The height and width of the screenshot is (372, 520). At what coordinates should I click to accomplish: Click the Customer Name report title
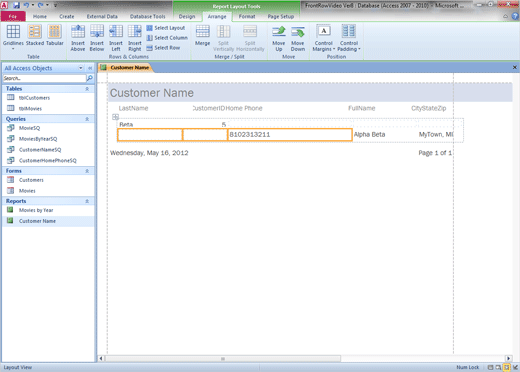pyautogui.click(x=152, y=93)
